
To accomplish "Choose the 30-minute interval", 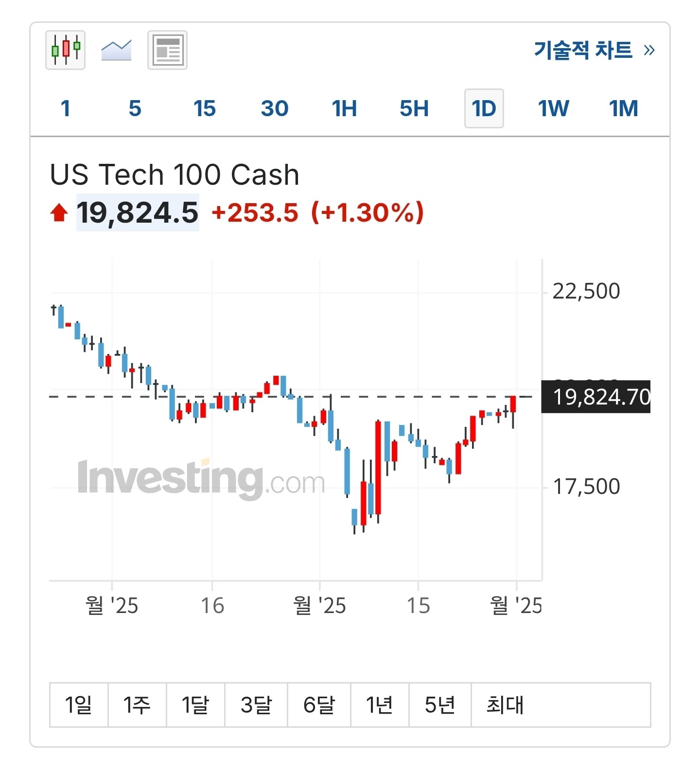I will pos(275,108).
